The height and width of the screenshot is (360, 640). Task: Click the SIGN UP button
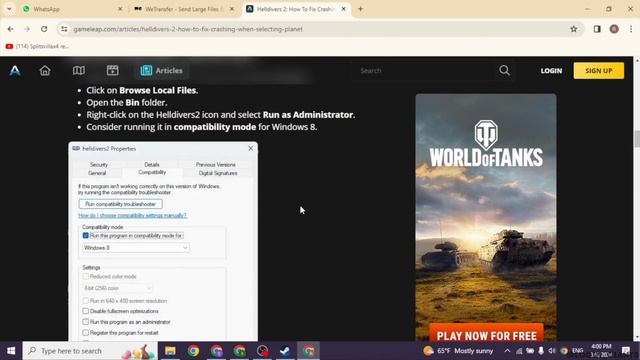[598, 71]
